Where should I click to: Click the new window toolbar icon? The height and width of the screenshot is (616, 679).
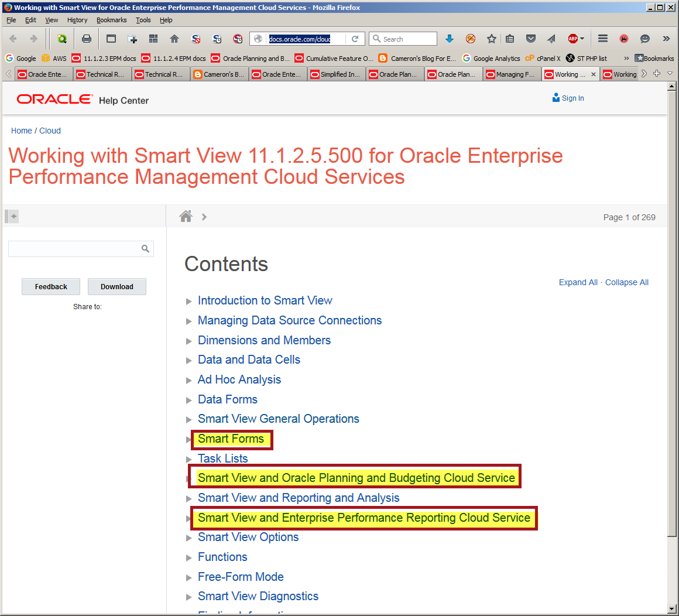pos(111,39)
